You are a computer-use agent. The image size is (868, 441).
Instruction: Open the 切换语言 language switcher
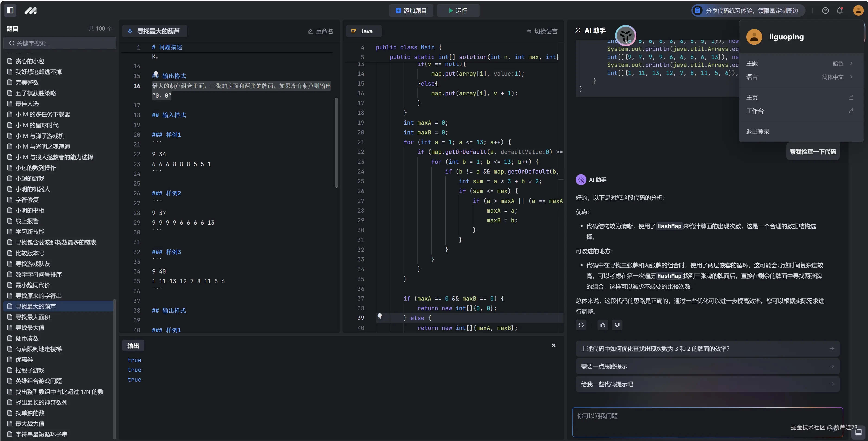click(542, 31)
